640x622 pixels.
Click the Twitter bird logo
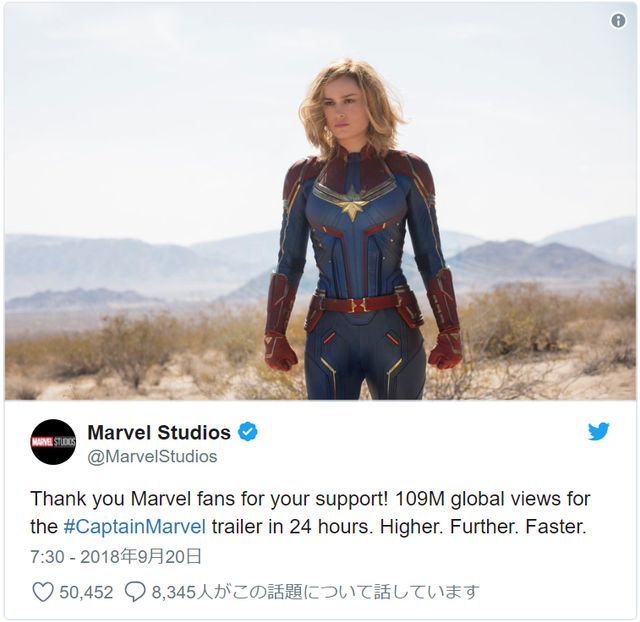(599, 431)
